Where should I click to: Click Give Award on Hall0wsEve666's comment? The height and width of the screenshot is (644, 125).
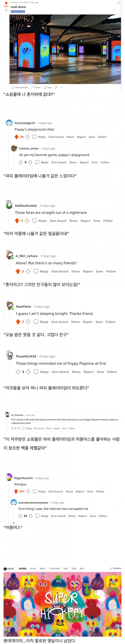58,221
